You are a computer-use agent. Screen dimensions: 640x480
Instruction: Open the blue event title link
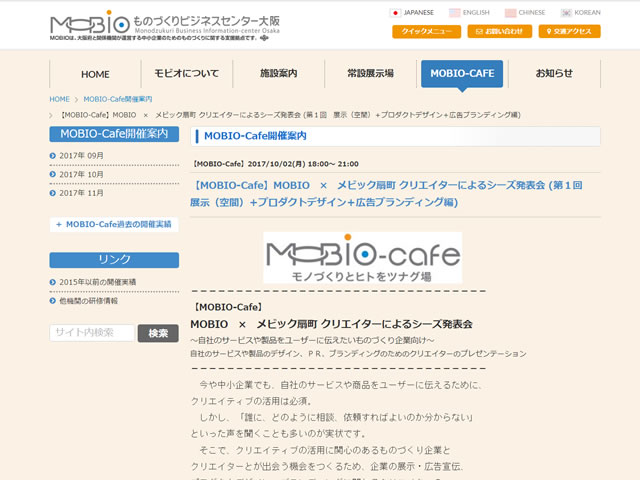386,194
